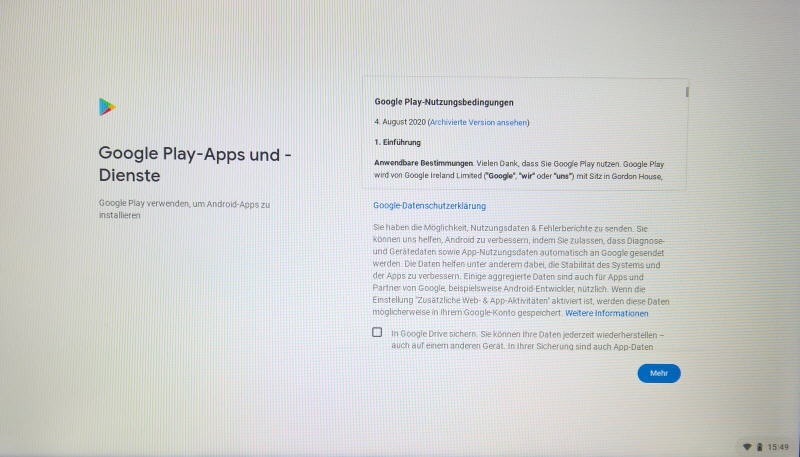Open the Google-Datenschutzerklärung link
800x457 pixels.
pyautogui.click(x=430, y=206)
